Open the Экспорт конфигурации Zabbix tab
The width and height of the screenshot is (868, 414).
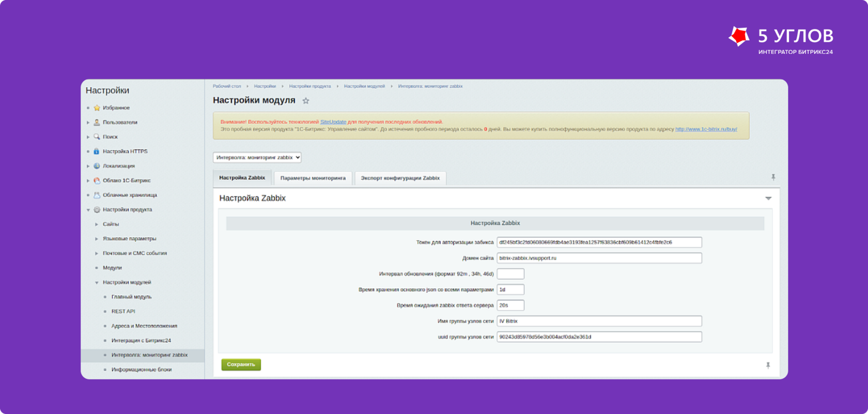pyautogui.click(x=400, y=178)
